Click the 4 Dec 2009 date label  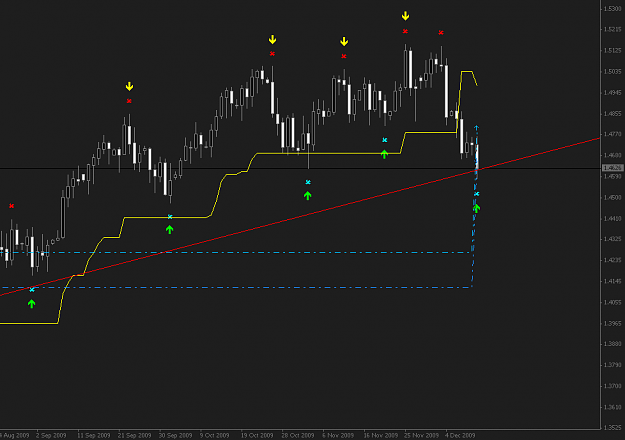460,435
